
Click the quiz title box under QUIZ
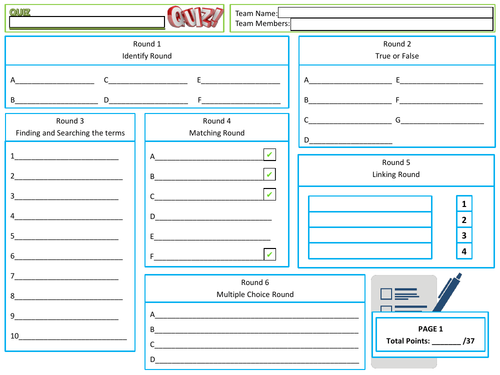(87, 22)
